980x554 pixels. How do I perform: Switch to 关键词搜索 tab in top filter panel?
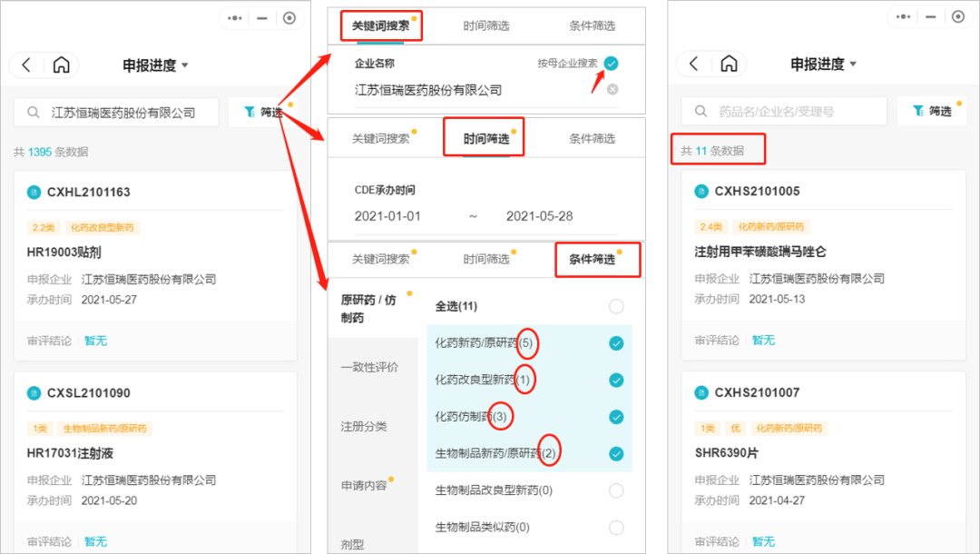pyautogui.click(x=380, y=25)
